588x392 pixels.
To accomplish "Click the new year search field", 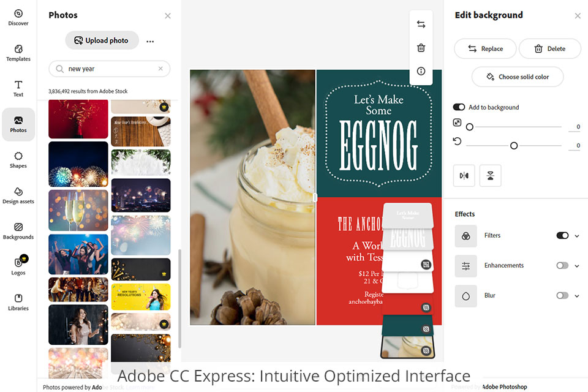I will point(110,69).
